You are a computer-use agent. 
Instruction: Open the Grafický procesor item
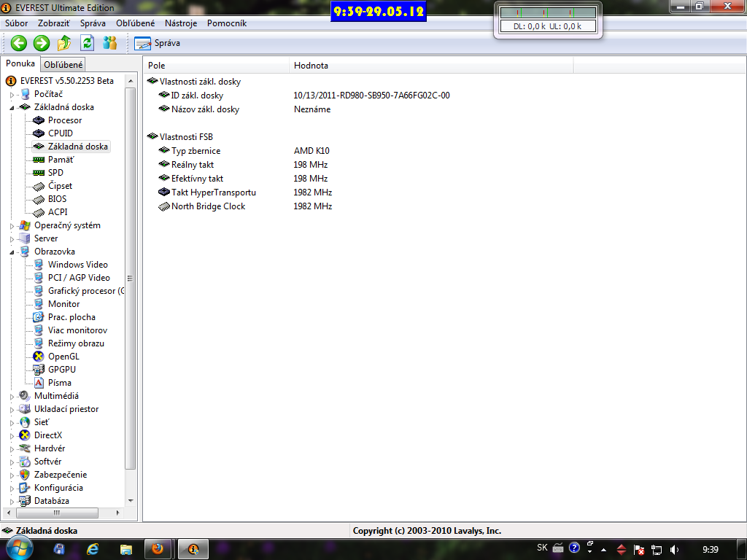click(86, 291)
